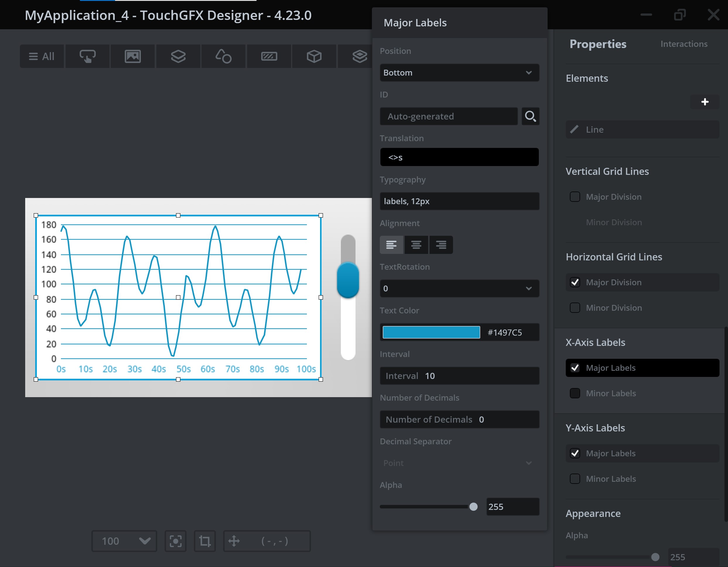The width and height of the screenshot is (728, 567).
Task: Open the Shapes widget category icon
Action: (223, 56)
